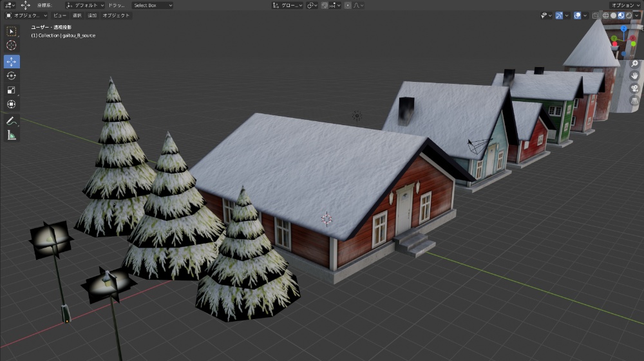
Task: Toggle viewport gizmos display
Action: click(x=559, y=15)
